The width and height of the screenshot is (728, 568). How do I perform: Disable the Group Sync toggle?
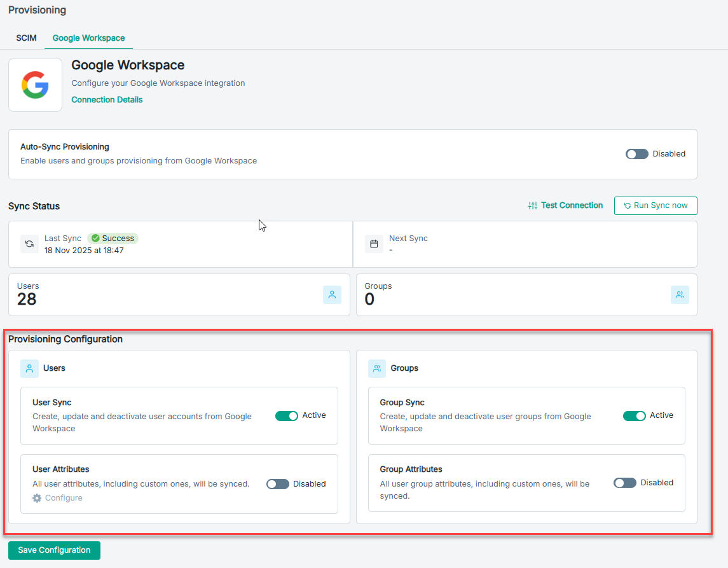pos(634,416)
